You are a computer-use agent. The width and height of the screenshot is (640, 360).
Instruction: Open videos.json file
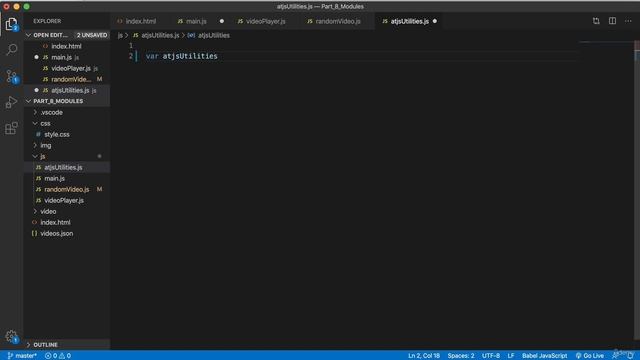click(57, 233)
